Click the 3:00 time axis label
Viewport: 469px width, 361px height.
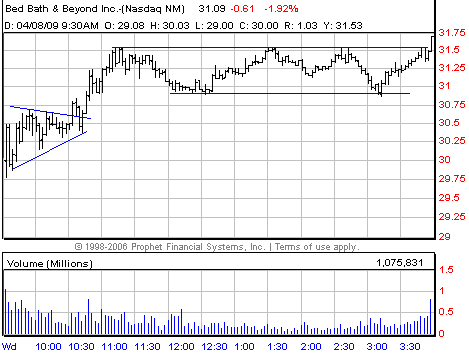tap(377, 347)
